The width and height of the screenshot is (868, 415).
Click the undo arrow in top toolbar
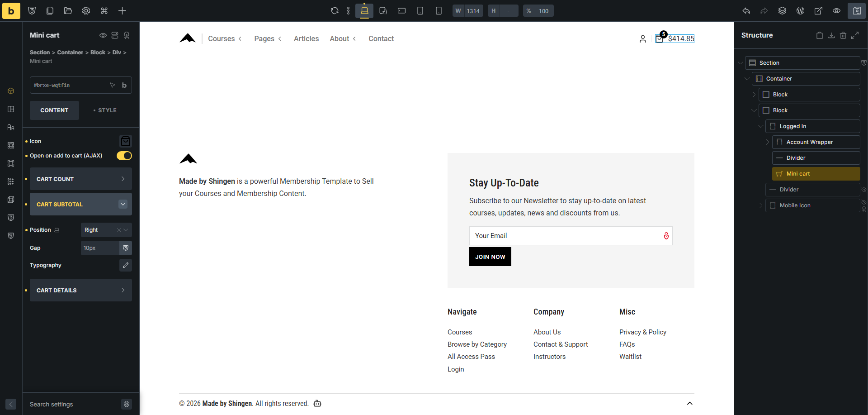point(746,11)
